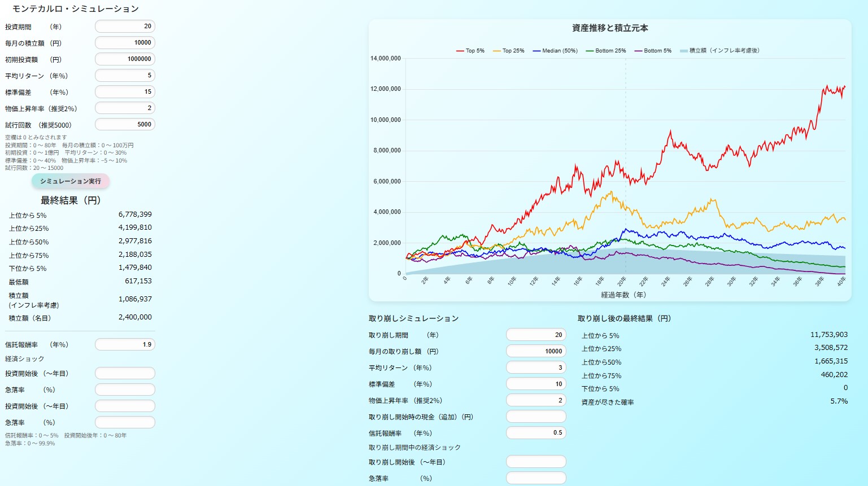
Task: Click the 資産推移と積立元本 chart title
Action: [610, 28]
